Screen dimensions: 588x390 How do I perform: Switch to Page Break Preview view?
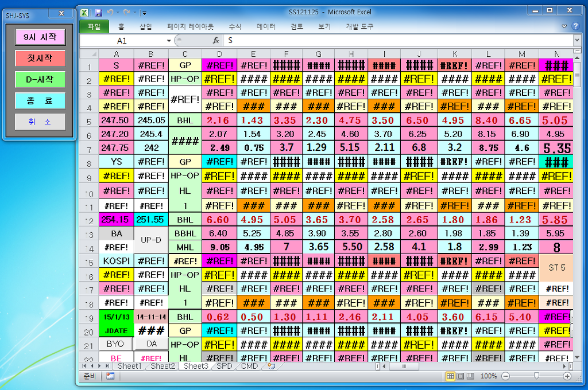(x=470, y=376)
